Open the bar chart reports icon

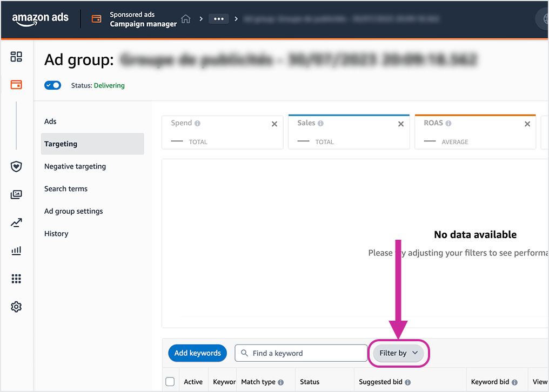point(16,251)
